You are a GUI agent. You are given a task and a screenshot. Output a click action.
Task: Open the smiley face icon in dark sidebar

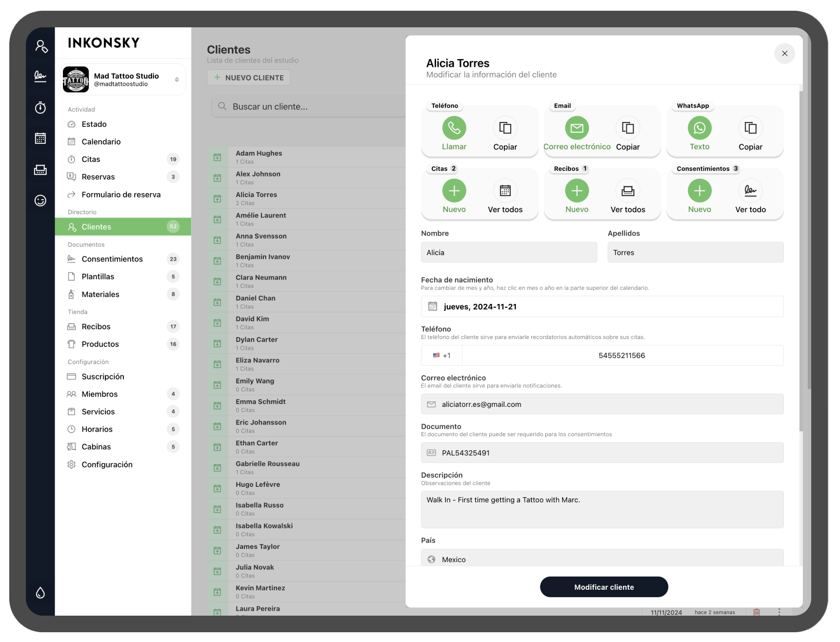click(40, 201)
